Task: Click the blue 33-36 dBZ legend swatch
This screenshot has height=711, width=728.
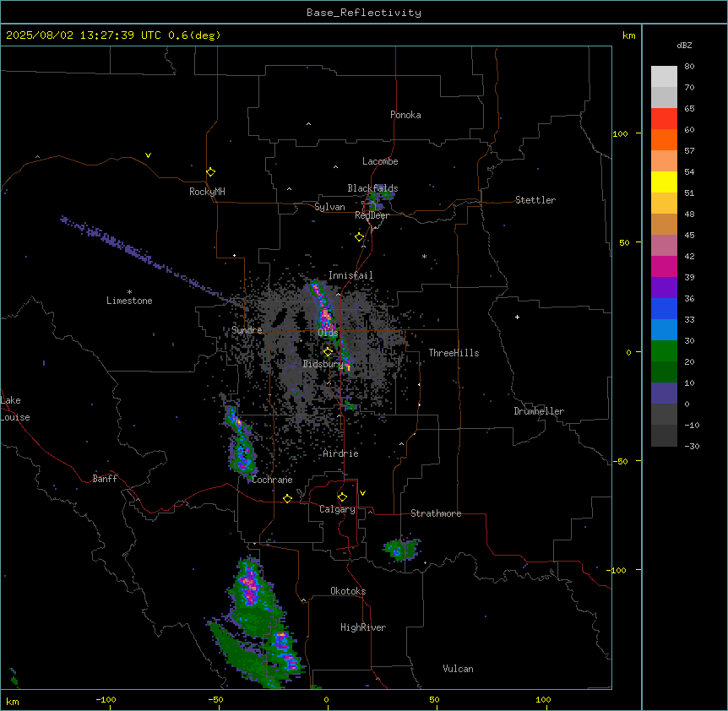Action: [x=664, y=308]
